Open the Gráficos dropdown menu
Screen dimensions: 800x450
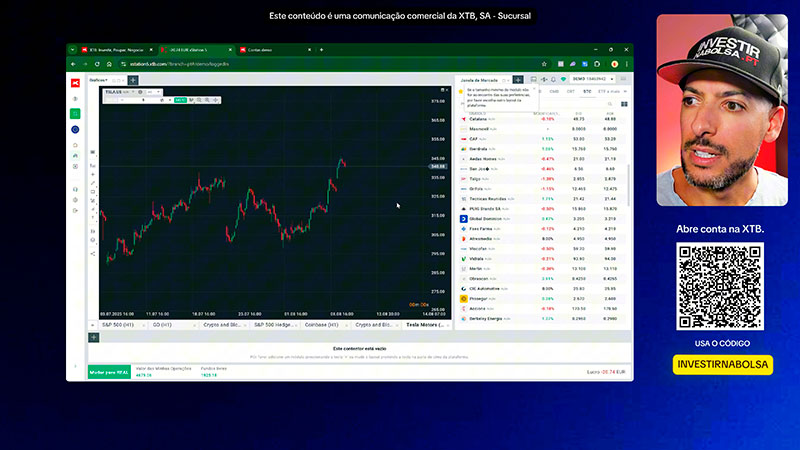click(x=98, y=80)
